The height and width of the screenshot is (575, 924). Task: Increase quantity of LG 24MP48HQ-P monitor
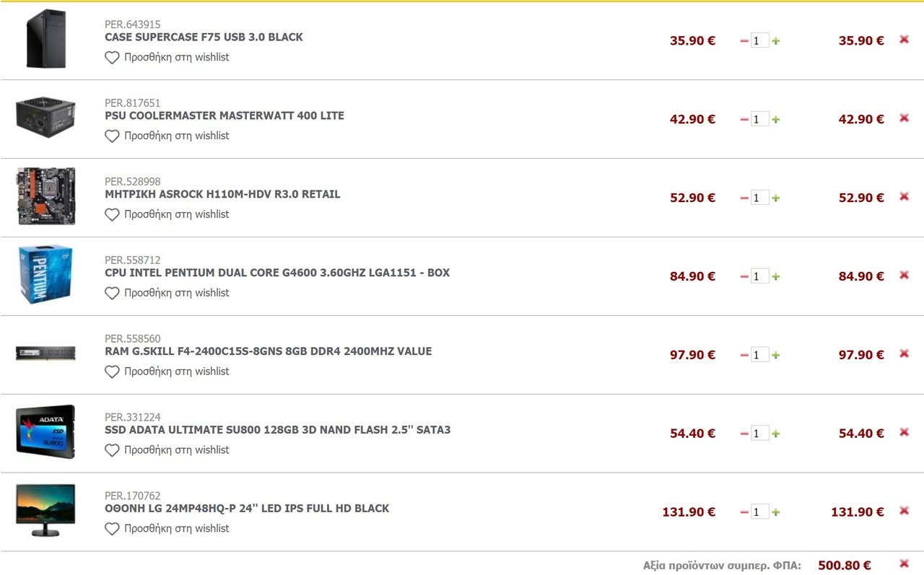[776, 513]
